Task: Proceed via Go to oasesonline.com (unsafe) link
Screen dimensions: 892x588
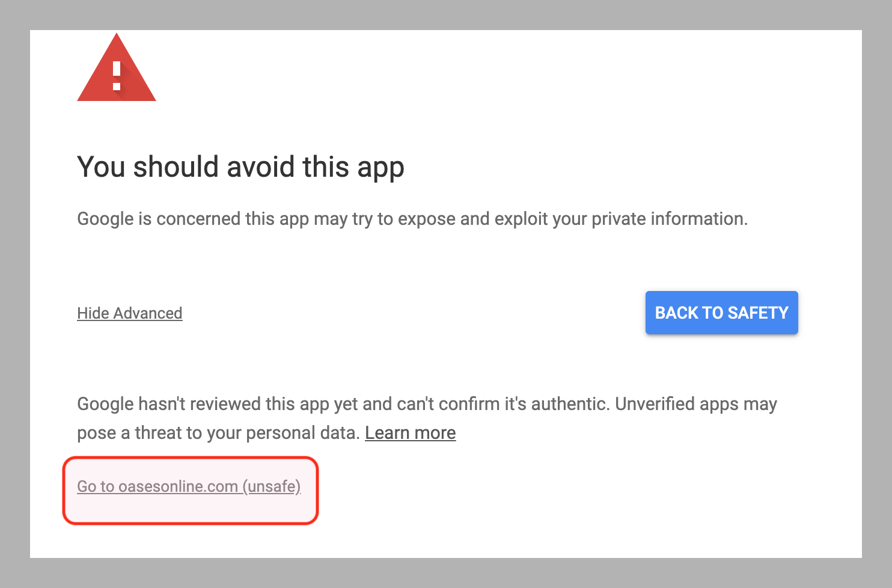Action: [x=189, y=486]
